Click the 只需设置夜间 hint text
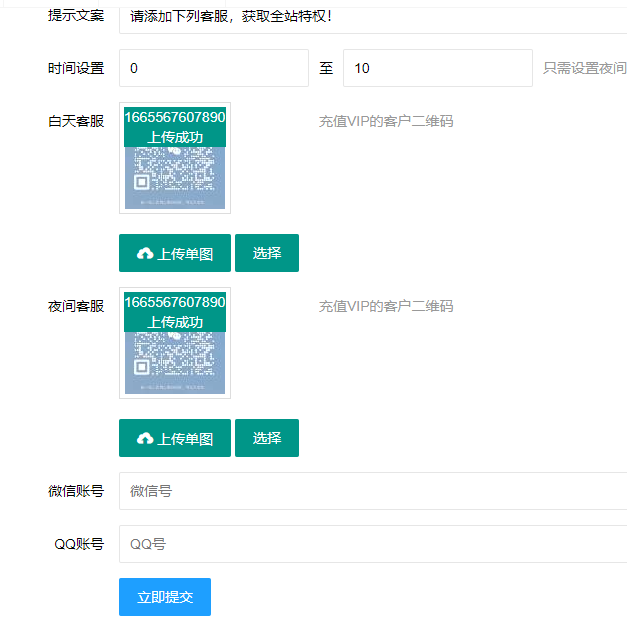The width and height of the screenshot is (627, 621). (585, 68)
